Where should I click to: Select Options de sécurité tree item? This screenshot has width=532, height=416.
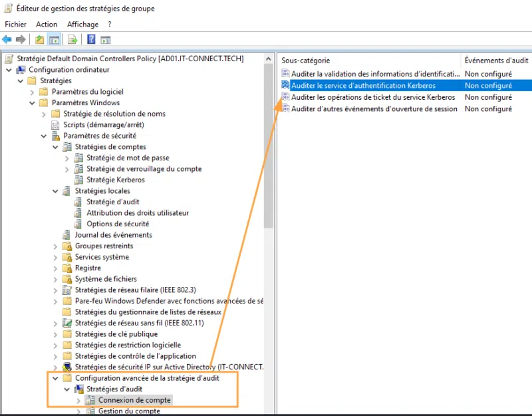[x=118, y=224]
